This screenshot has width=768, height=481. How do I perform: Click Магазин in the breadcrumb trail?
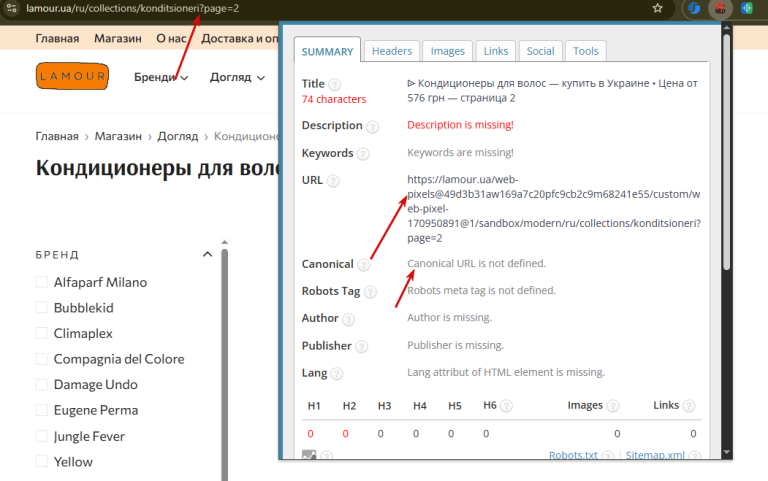(x=118, y=136)
